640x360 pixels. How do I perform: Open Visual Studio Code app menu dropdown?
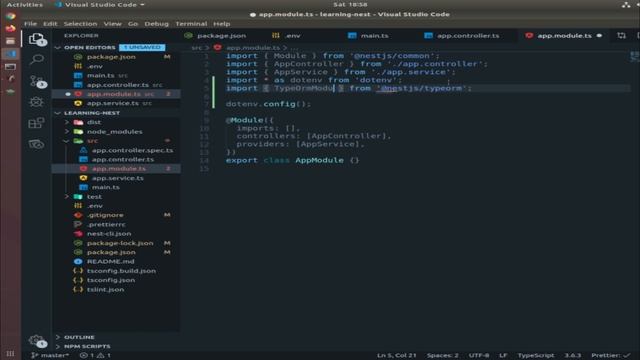tap(100, 4)
